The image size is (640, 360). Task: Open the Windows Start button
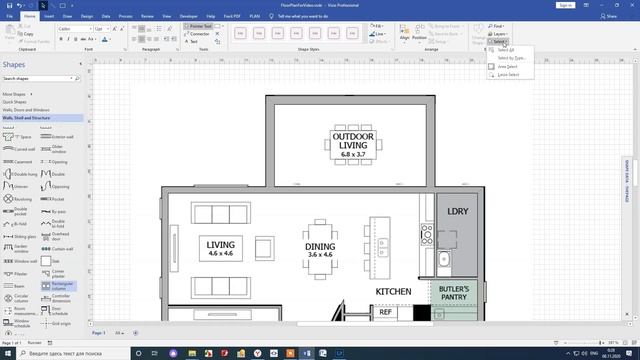pos(8,353)
